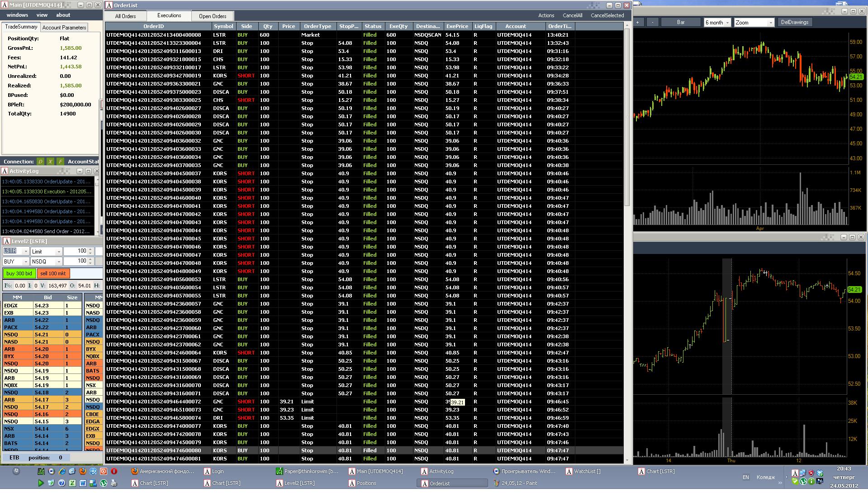
Task: Click the D connection status indicator
Action: coord(40,162)
